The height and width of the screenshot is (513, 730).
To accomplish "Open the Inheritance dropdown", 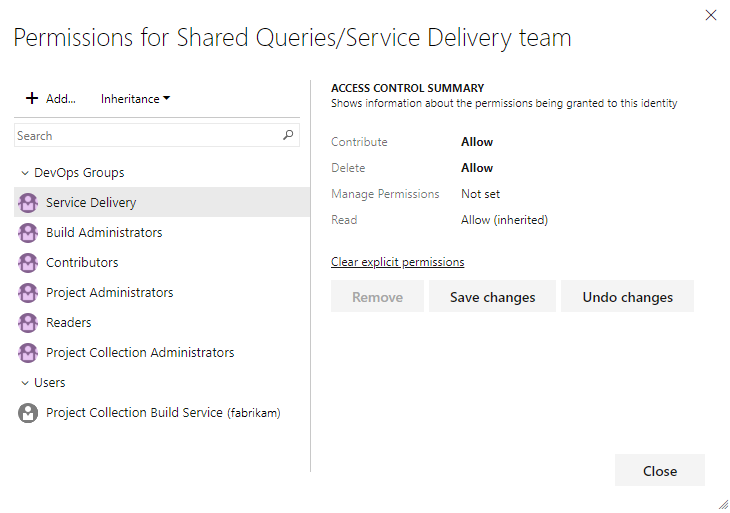I will pos(135,99).
